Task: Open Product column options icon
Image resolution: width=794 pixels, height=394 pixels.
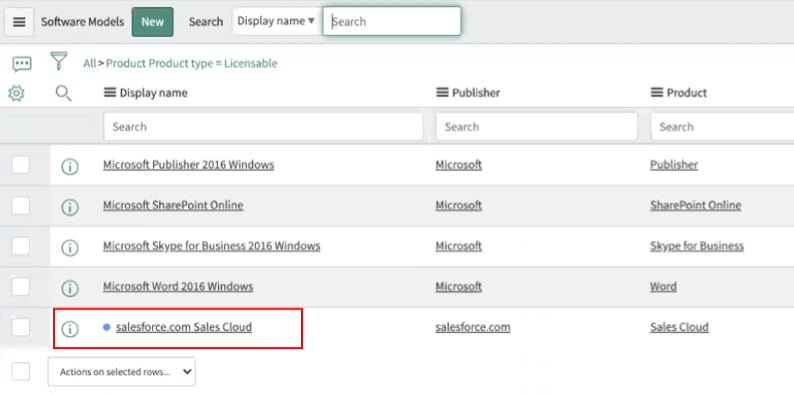Action: point(657,93)
